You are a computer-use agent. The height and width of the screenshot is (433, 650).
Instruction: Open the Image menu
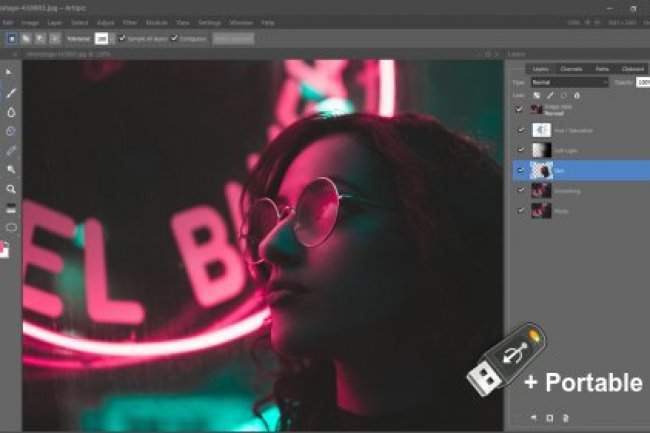[x=30, y=23]
